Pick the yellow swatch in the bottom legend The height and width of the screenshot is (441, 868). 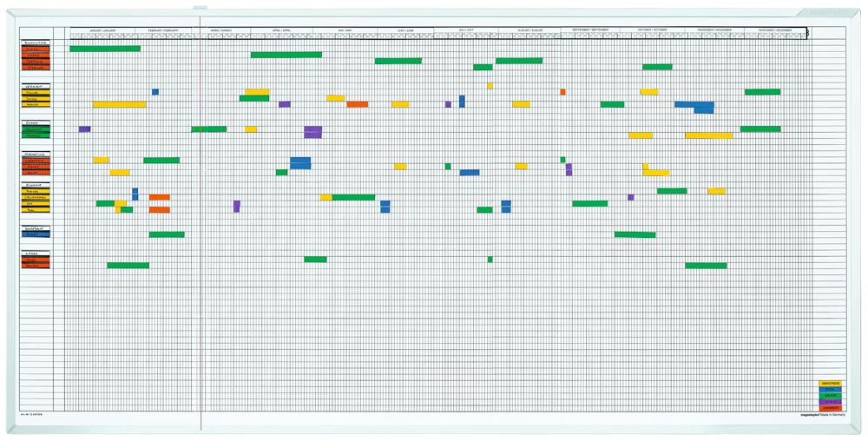point(830,383)
